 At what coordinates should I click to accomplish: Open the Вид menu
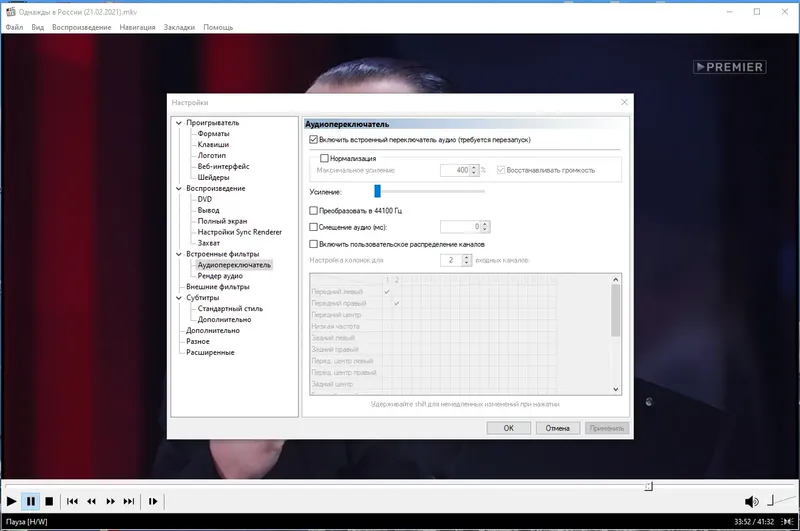[x=38, y=27]
